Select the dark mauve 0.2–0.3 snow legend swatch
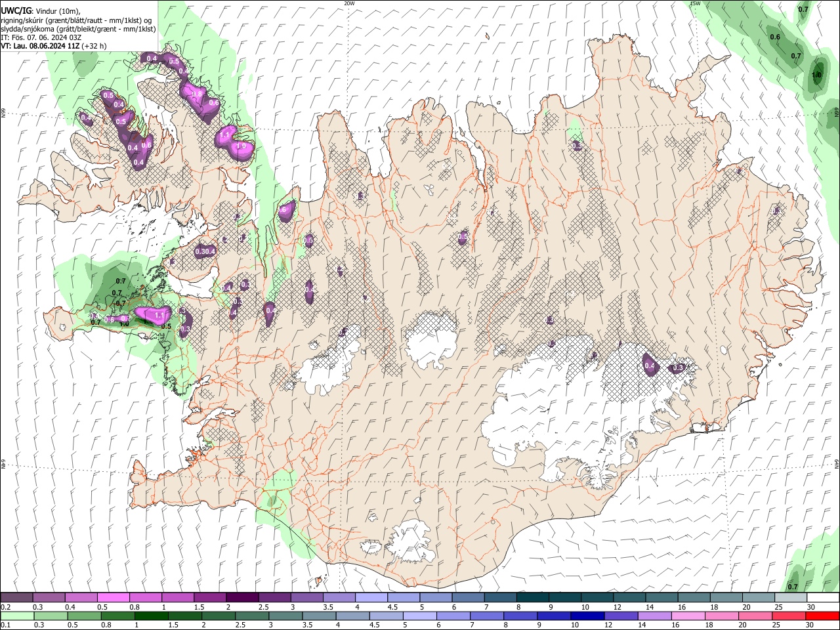840x630 pixels. click(x=16, y=598)
